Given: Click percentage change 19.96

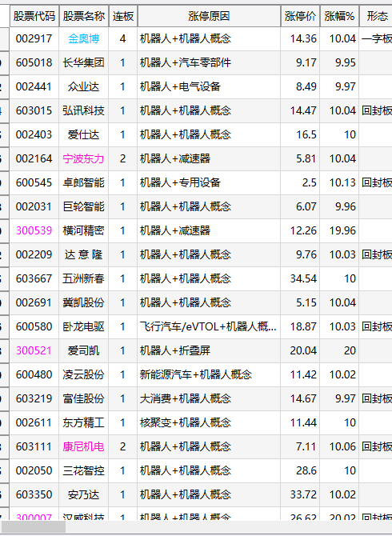Looking at the screenshot, I should 342,230.
